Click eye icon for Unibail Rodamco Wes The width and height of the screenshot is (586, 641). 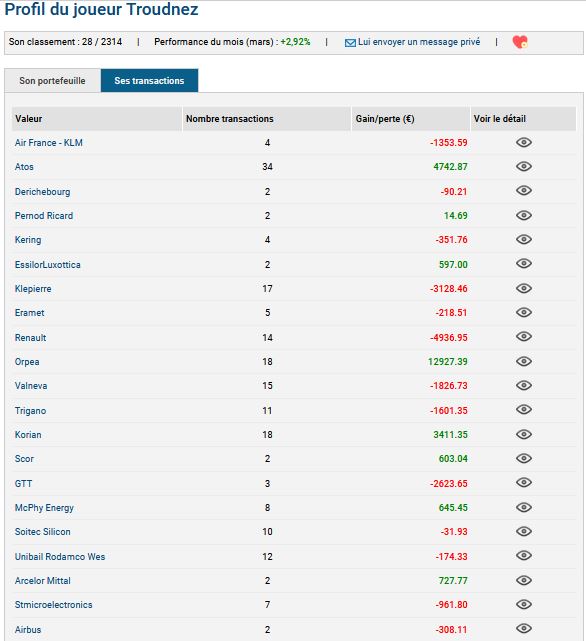click(x=523, y=556)
